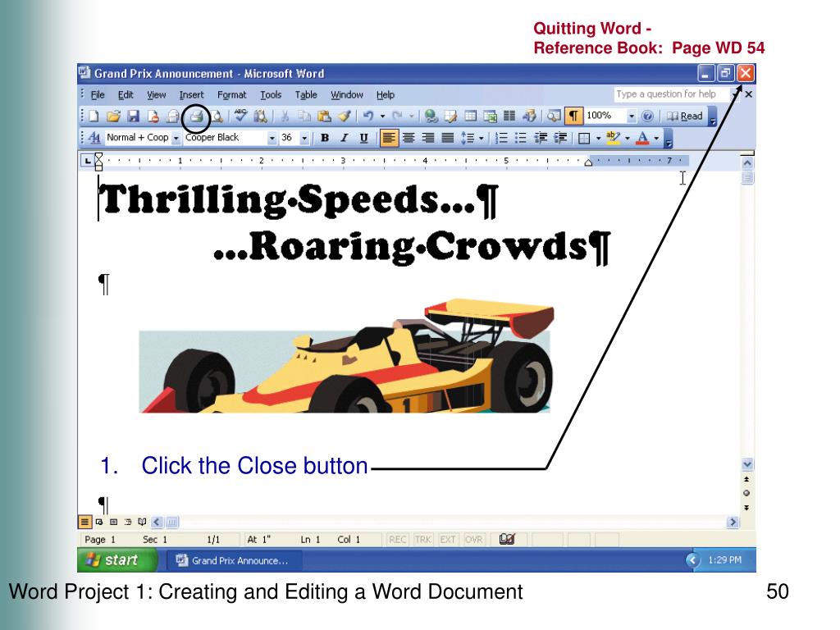Switch to Normal view button
The height and width of the screenshot is (630, 840).
84,521
